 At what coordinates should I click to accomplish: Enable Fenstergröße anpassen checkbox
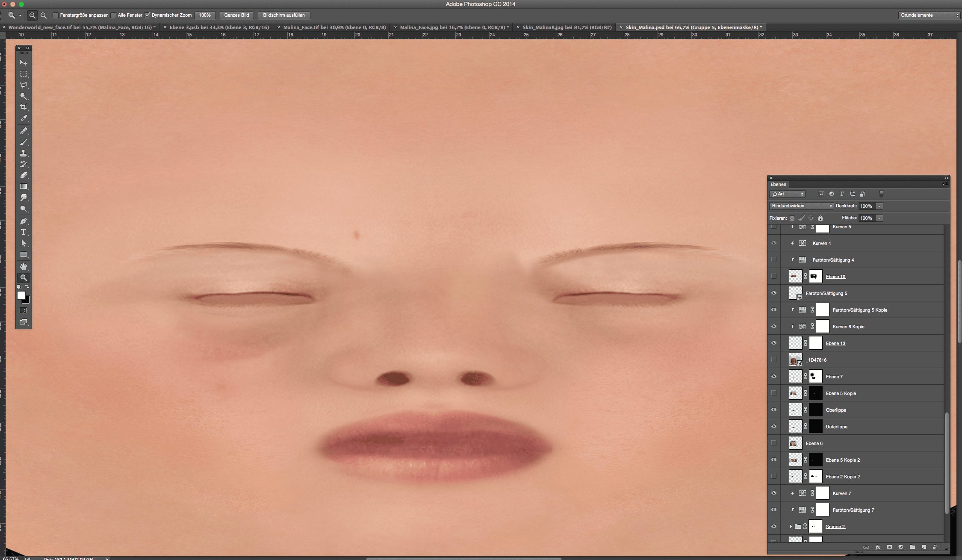(56, 15)
